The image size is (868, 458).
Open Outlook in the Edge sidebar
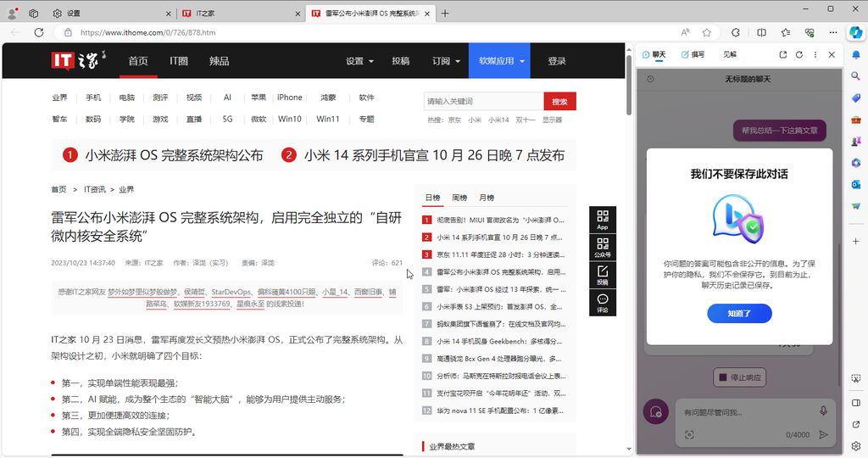pos(856,184)
